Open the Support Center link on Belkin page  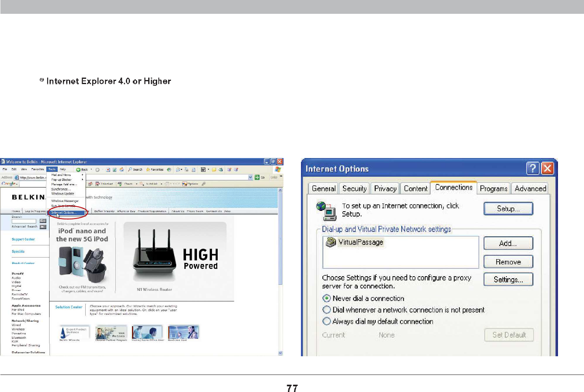[23, 239]
